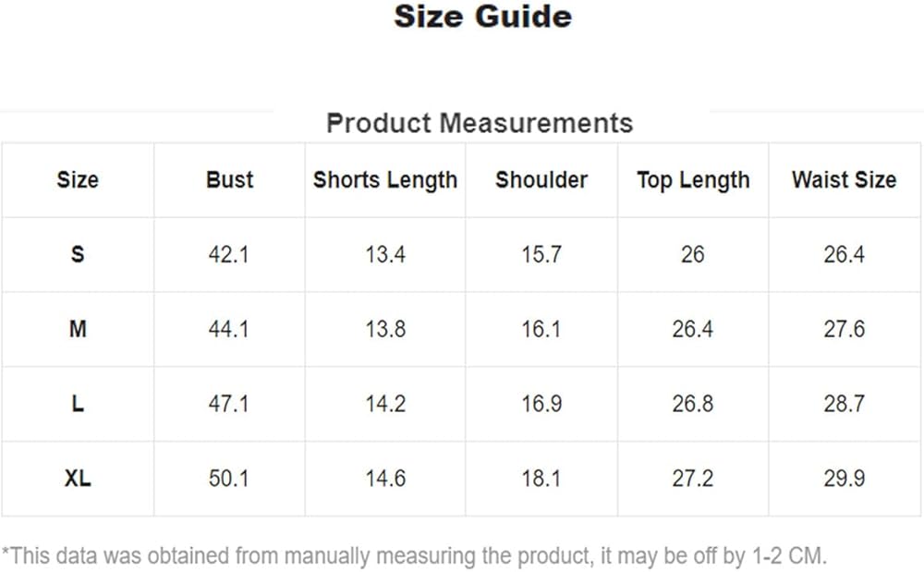Select the Shorts Length column header
This screenshot has height=572, width=924.
point(385,179)
